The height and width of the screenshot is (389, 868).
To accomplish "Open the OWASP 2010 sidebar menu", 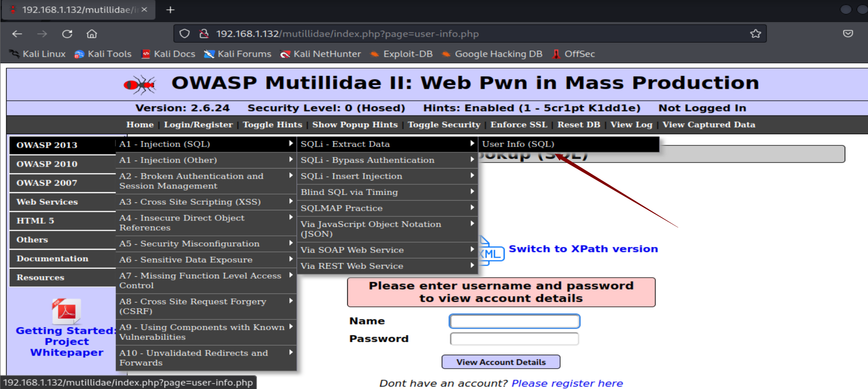I will coord(62,164).
